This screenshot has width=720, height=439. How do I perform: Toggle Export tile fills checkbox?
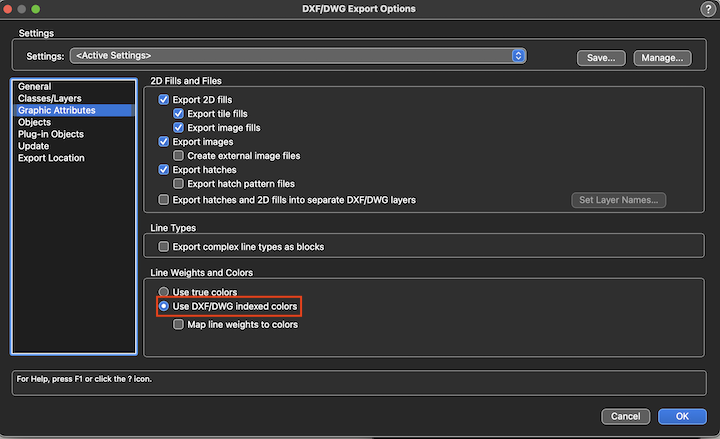pyautogui.click(x=179, y=114)
